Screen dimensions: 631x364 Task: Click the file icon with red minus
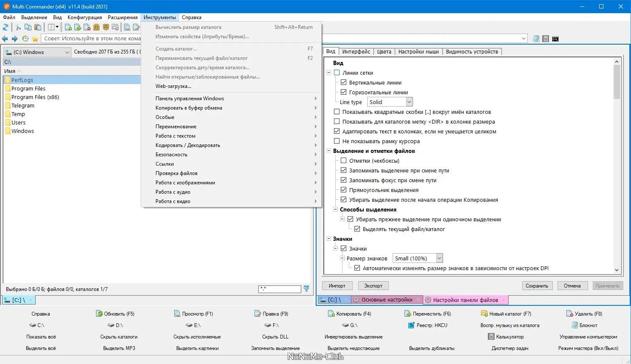[87, 27]
